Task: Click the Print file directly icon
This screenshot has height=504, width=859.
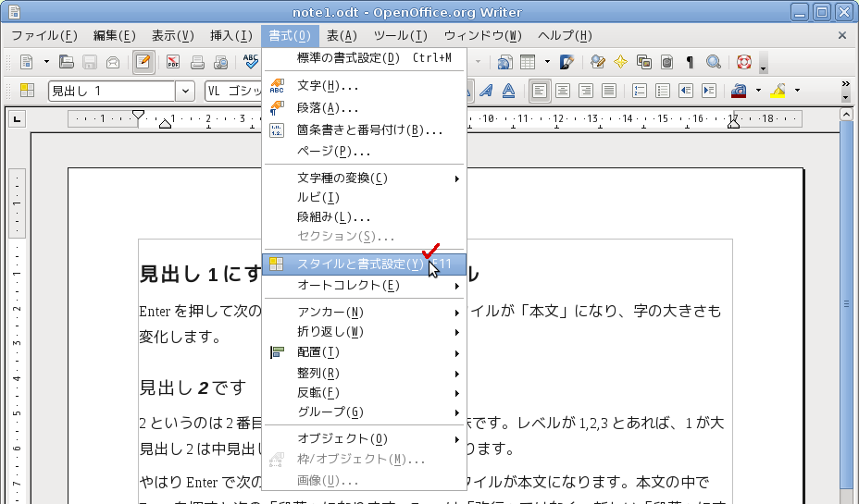Action: coord(197,62)
